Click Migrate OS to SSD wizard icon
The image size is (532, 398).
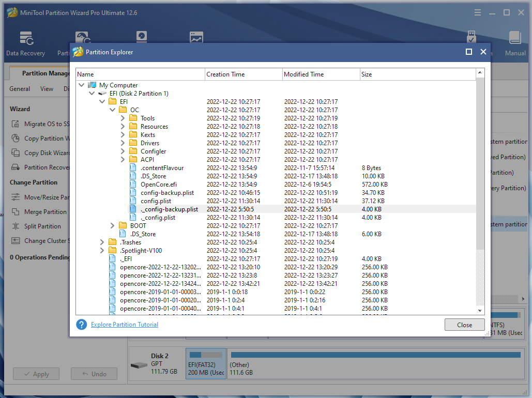16,124
